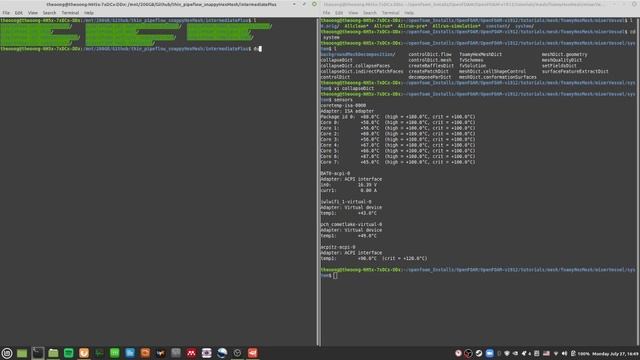Open the NVIDIA tray icon
This screenshot has height=360, width=640.
point(516,353)
